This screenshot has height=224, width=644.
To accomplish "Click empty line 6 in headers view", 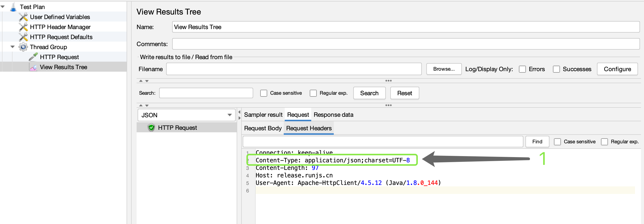I will pos(445,190).
